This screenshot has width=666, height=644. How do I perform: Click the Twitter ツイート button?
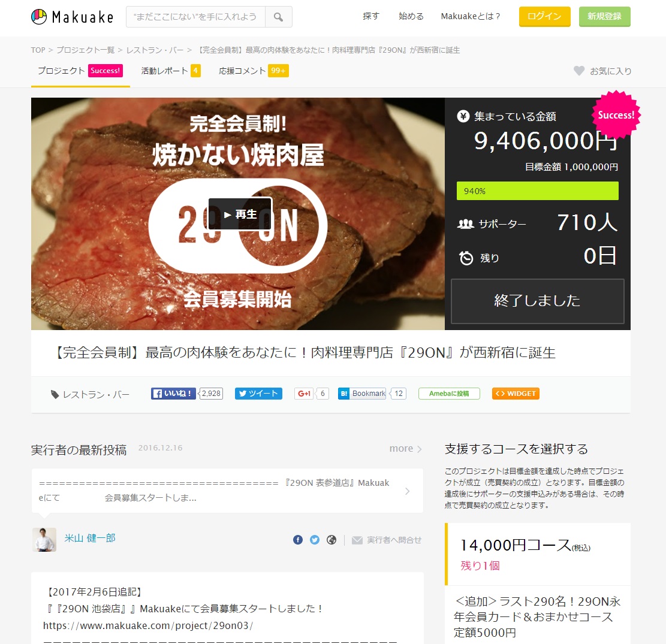pyautogui.click(x=258, y=394)
